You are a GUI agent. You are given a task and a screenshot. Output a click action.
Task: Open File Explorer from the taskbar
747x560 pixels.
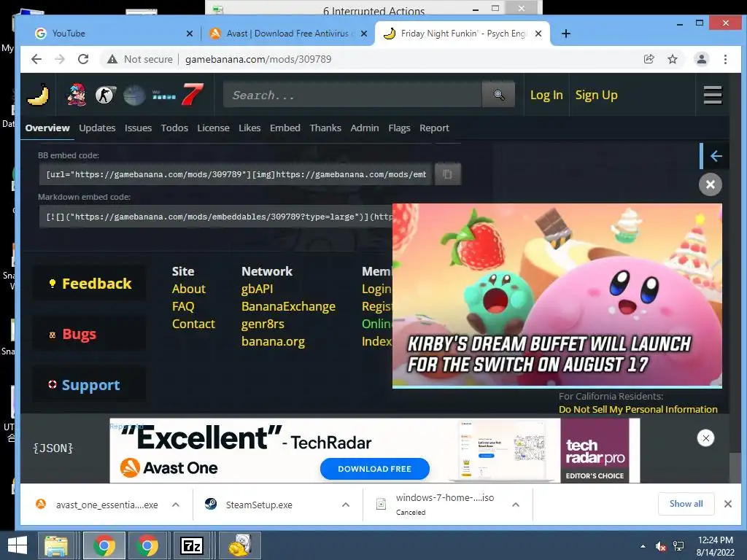click(56, 545)
